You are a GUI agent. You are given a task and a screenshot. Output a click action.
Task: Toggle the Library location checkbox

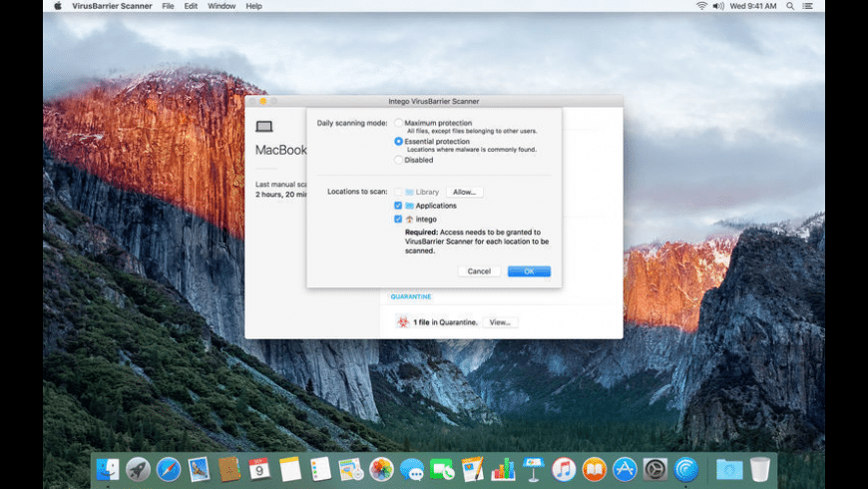pos(398,192)
